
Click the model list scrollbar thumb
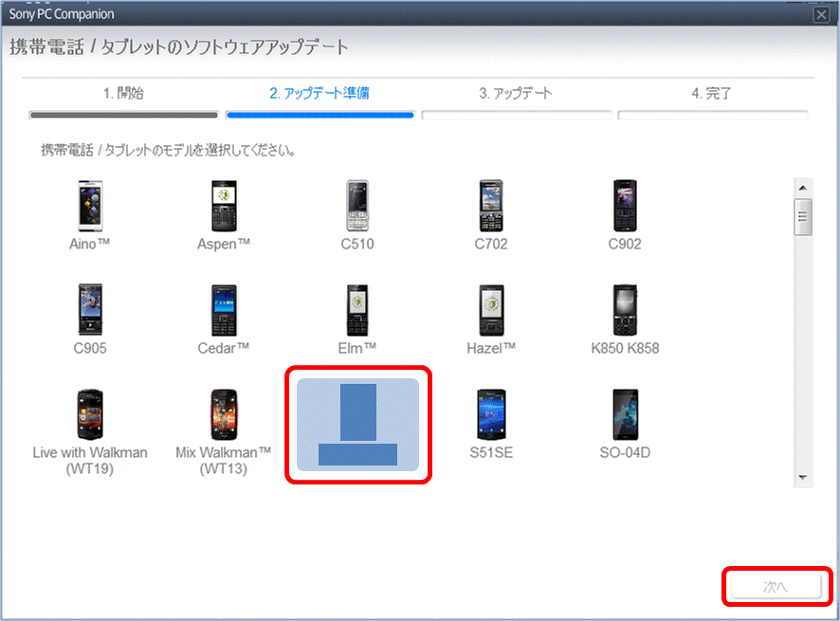coord(802,217)
